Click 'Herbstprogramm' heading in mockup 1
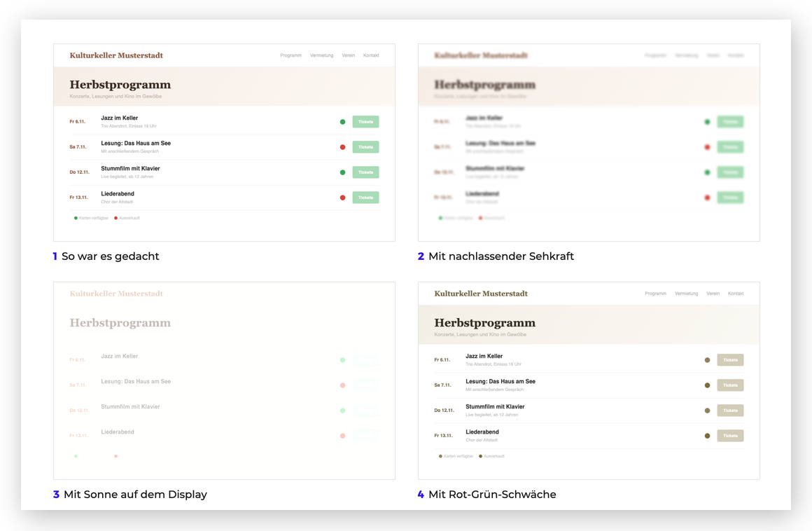This screenshot has height=531, width=812. (120, 85)
